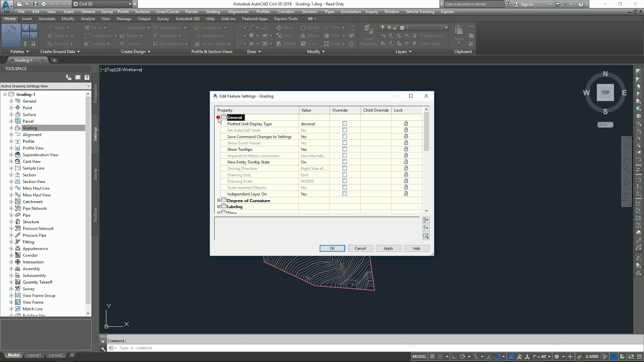Click the lock icon for Independent Layer On
This screenshot has height=362, width=644.
pos(406,194)
